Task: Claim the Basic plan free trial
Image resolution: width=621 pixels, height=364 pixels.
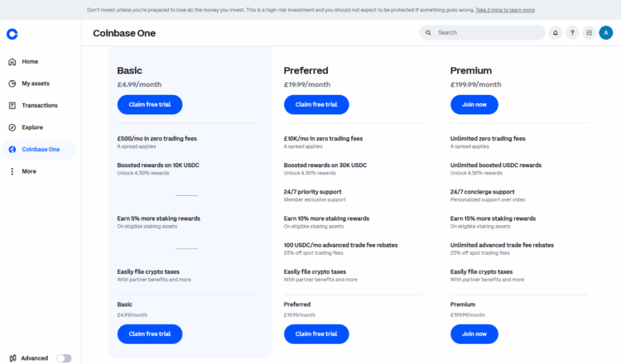Action: tap(150, 105)
